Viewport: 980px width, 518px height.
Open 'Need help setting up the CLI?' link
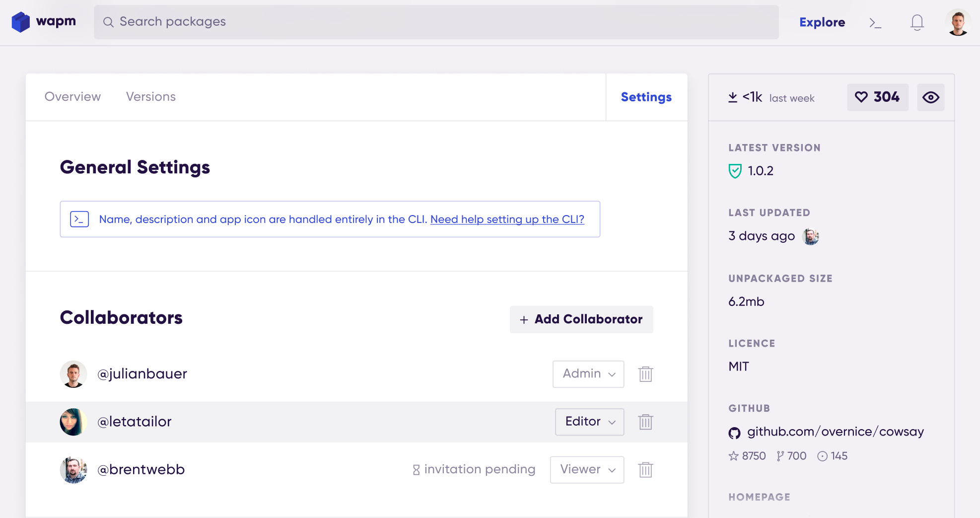click(507, 220)
